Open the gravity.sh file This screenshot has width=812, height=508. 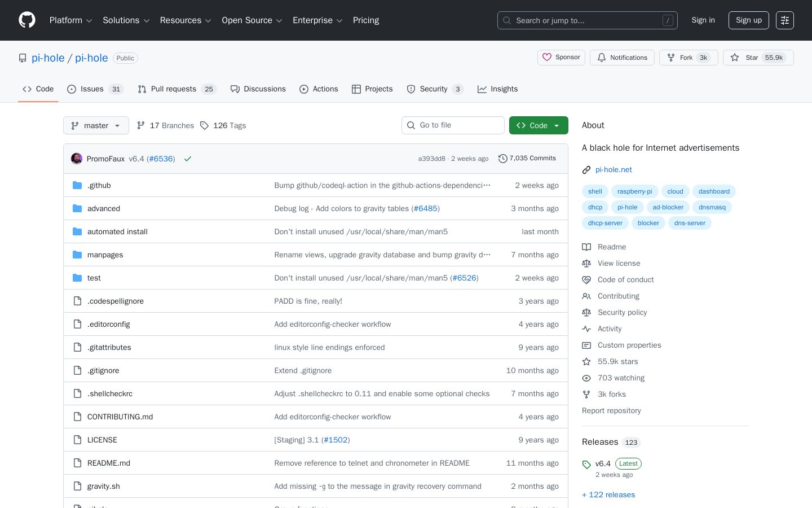[x=104, y=486]
